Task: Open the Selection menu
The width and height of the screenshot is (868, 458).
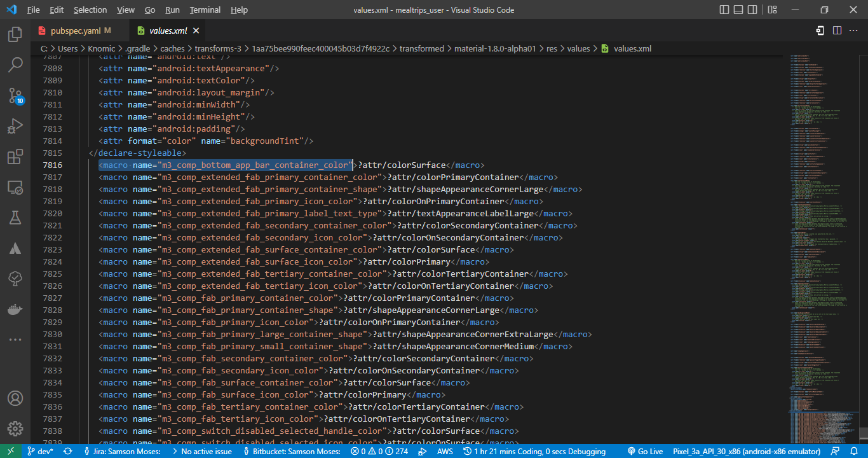Action: (90, 10)
